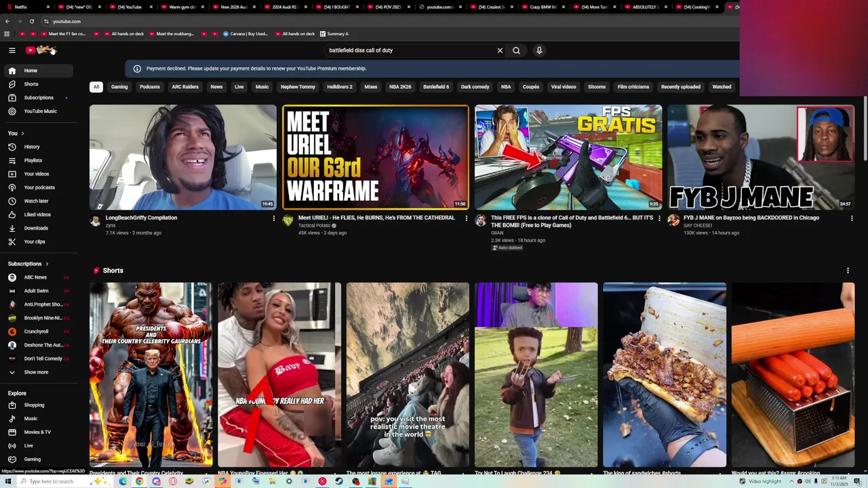
Task: Go back using the browser back arrow
Action: (7, 21)
